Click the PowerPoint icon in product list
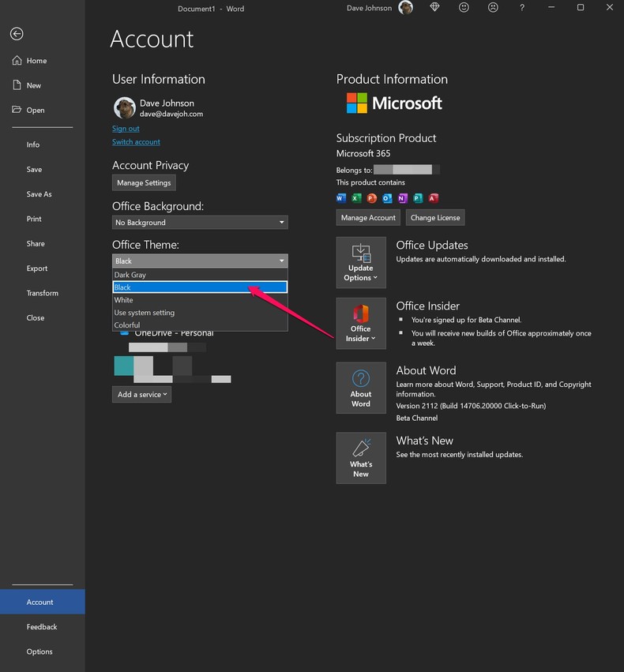This screenshot has width=624, height=672. click(x=371, y=198)
